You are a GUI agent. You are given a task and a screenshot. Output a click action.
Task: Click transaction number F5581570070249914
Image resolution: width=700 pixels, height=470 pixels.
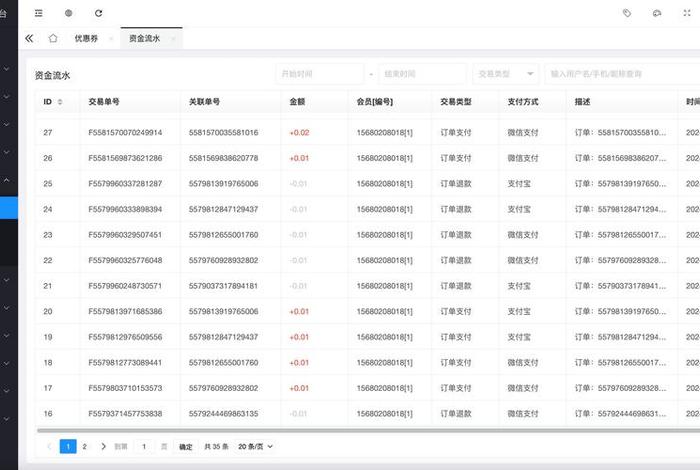[125, 133]
